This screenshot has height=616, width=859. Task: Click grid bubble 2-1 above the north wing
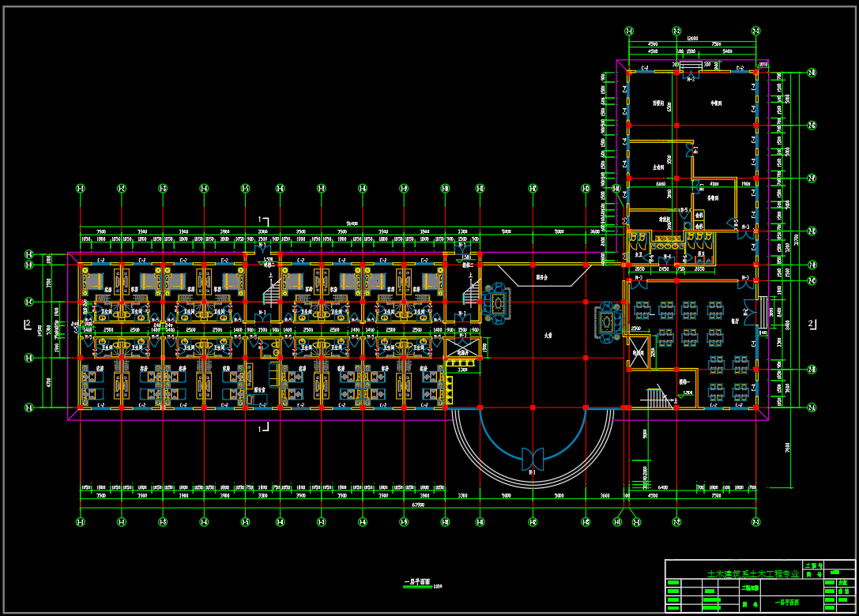pos(629,31)
